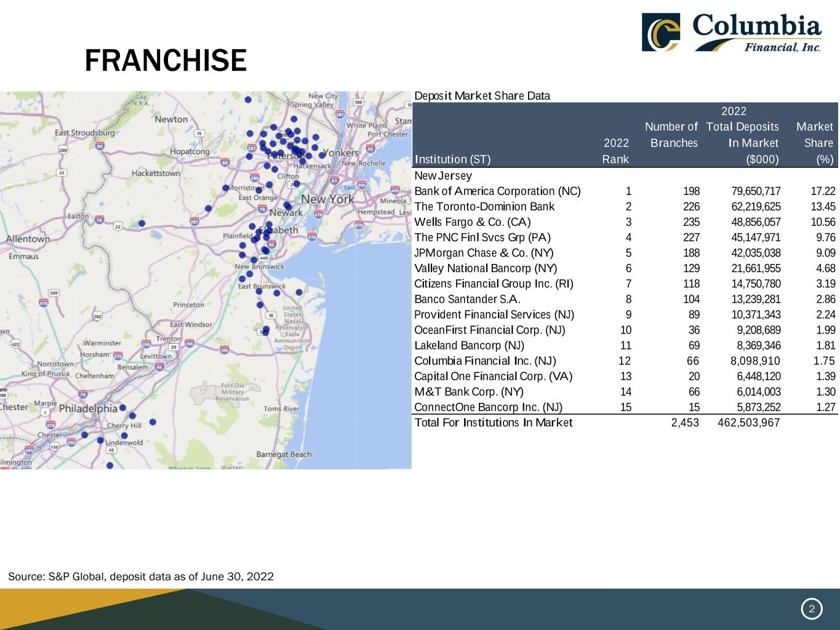840x630 pixels.
Task: Click the Allentown map label
Action: [x=28, y=239]
